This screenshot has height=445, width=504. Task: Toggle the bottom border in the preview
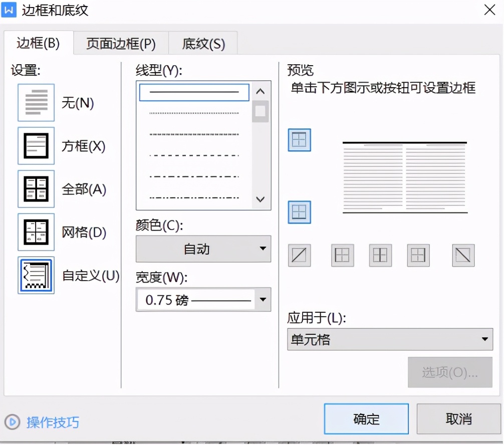pos(299,212)
